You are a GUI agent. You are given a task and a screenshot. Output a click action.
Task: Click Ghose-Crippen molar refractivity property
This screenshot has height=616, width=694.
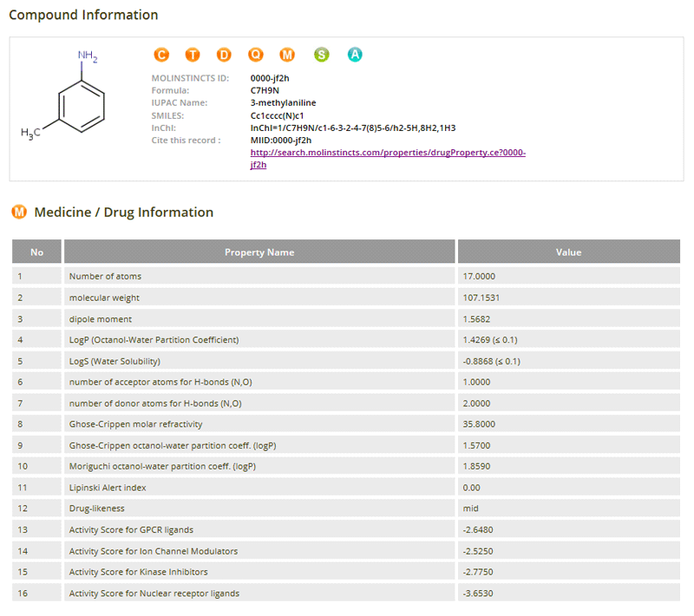point(135,424)
